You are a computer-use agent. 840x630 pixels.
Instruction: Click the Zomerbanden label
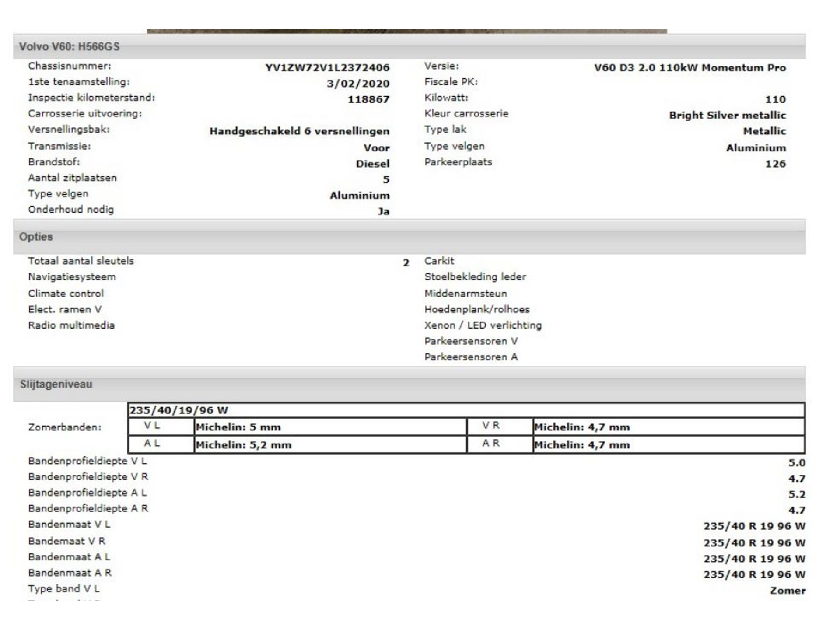coord(65,427)
